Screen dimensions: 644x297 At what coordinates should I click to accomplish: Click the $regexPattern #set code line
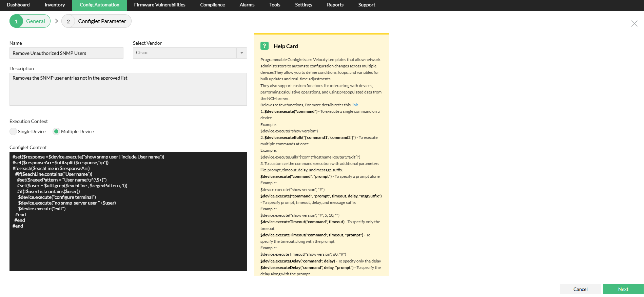point(62,180)
